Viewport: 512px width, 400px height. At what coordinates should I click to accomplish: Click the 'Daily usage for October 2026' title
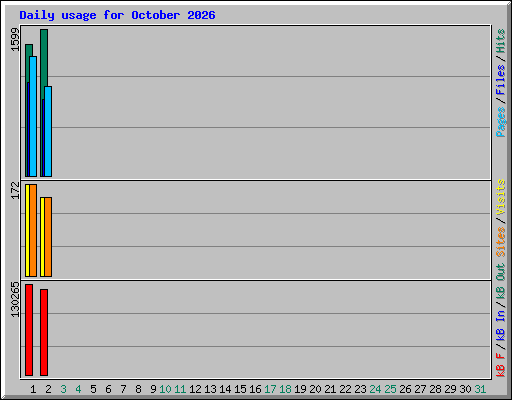coord(117,15)
